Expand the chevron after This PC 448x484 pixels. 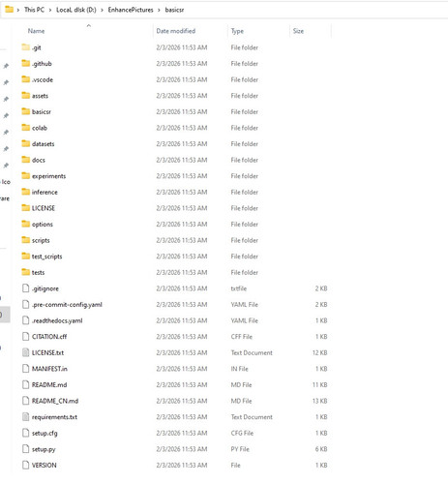click(x=50, y=10)
